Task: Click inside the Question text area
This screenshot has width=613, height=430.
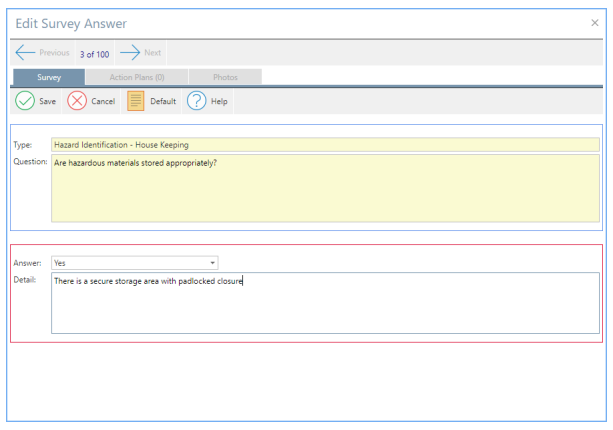Action: click(x=325, y=188)
